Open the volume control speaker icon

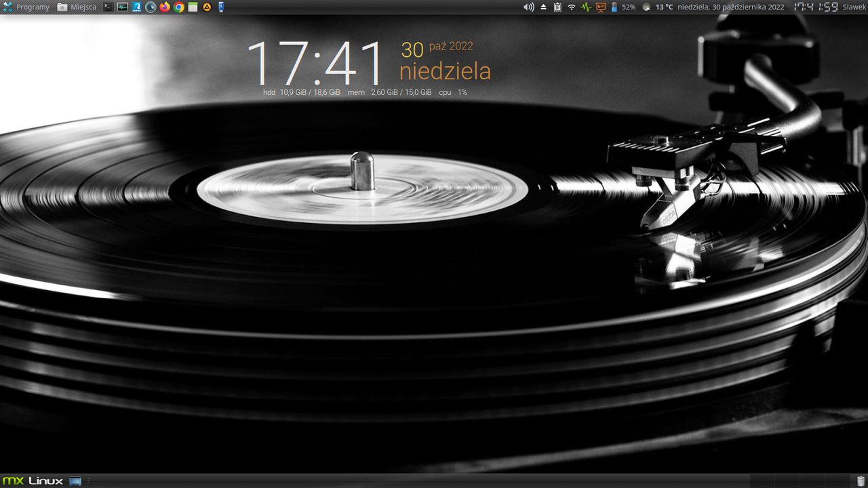[x=529, y=7]
